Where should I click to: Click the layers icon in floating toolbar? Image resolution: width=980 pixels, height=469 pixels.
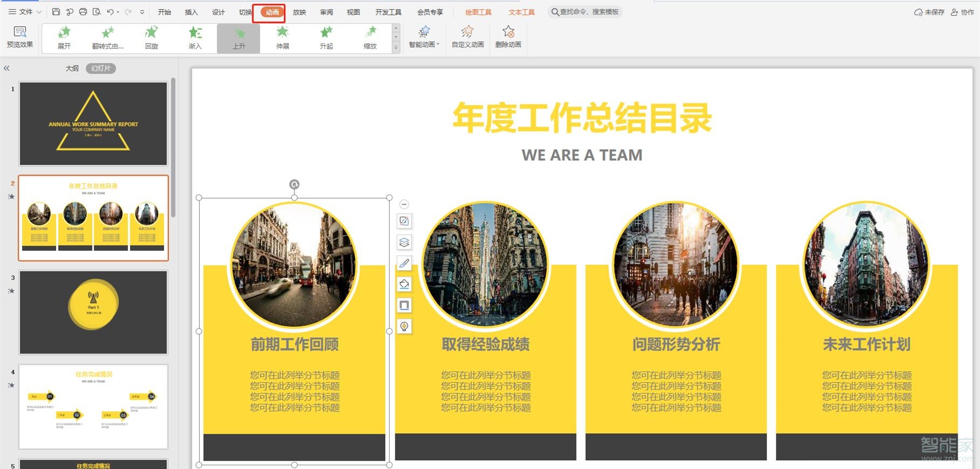404,242
